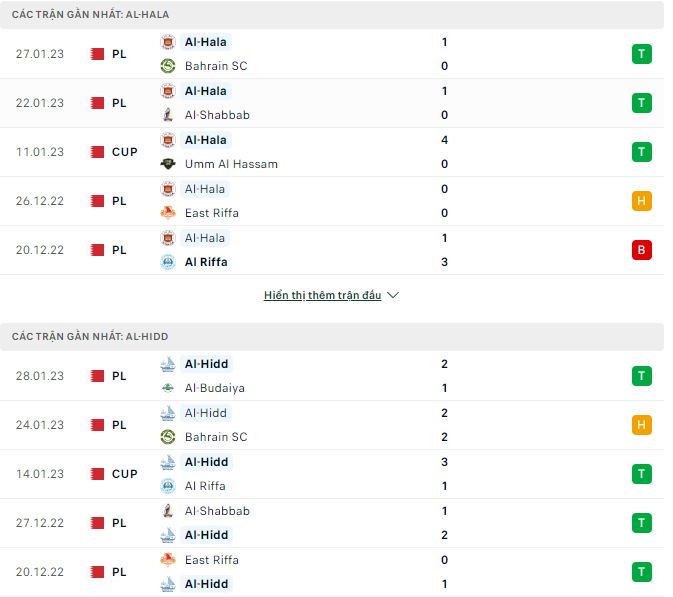Open the 'Hiển thị thêm trận đấu' link
Viewport: 673px width, 597px height.
coord(323,296)
